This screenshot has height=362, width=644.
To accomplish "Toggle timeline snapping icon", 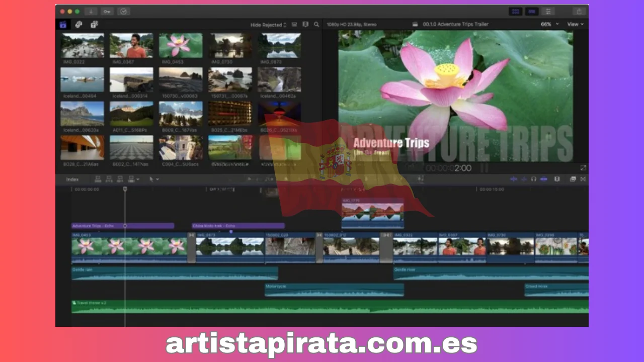I will pos(544,179).
